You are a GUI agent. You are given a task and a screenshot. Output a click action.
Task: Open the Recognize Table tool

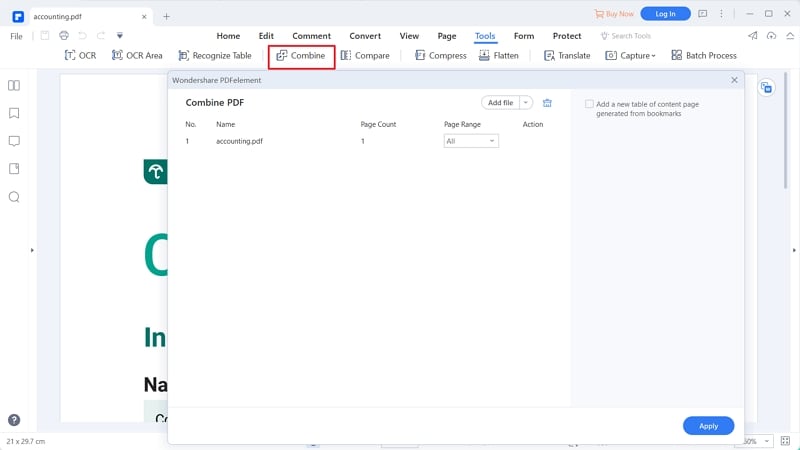coord(217,56)
